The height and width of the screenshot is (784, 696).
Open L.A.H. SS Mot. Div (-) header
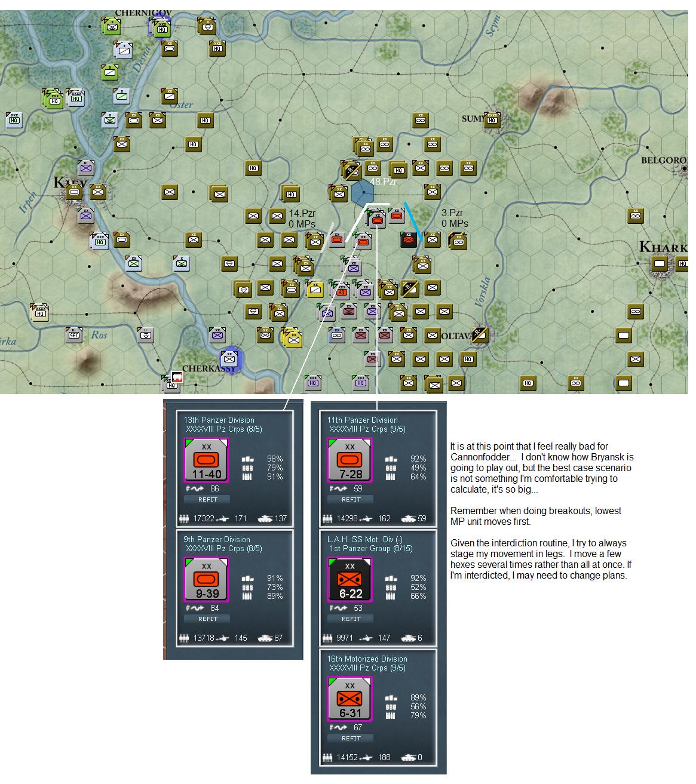(365, 539)
